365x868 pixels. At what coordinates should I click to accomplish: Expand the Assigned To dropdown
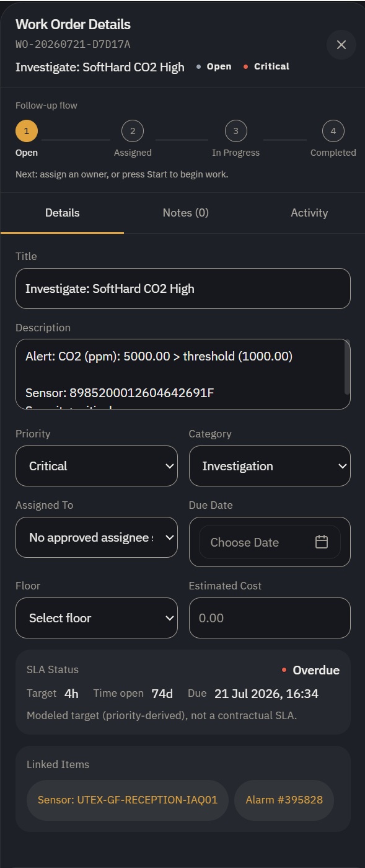click(x=97, y=537)
